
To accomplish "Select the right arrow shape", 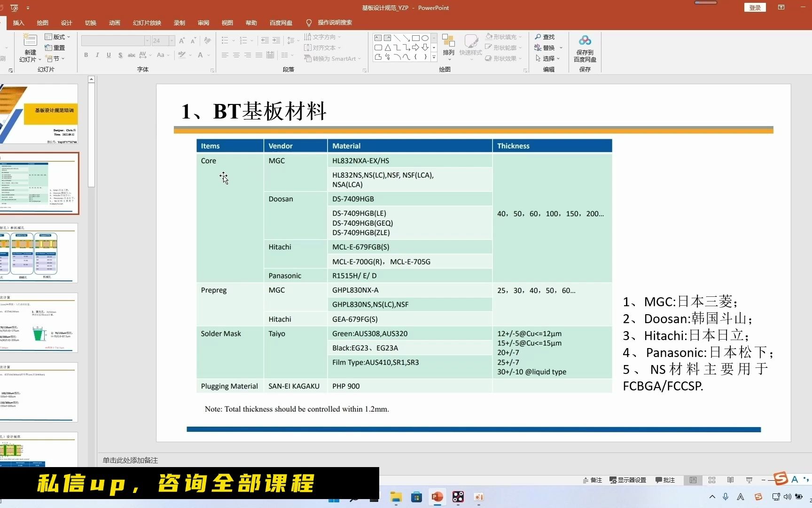I will pos(416,48).
